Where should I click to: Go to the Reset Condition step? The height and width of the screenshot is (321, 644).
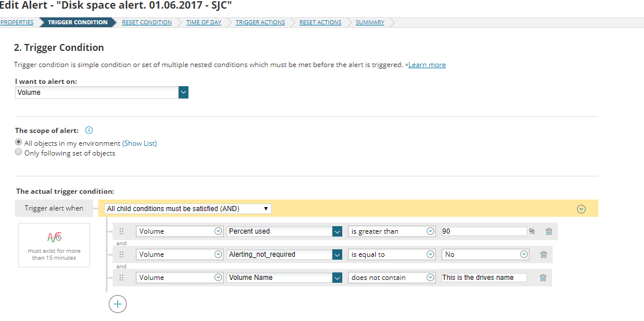click(x=147, y=22)
